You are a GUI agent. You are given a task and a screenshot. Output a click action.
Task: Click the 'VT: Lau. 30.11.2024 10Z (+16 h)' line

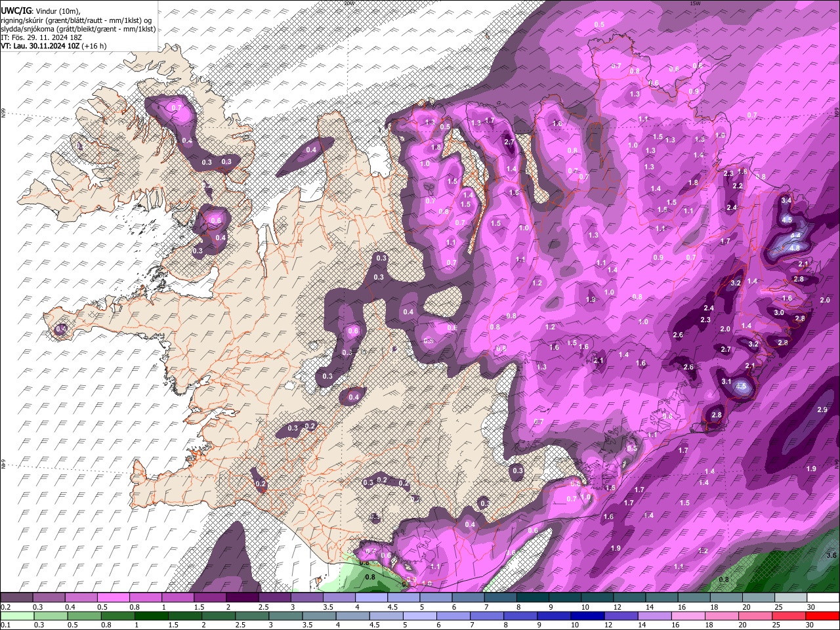(x=54, y=46)
